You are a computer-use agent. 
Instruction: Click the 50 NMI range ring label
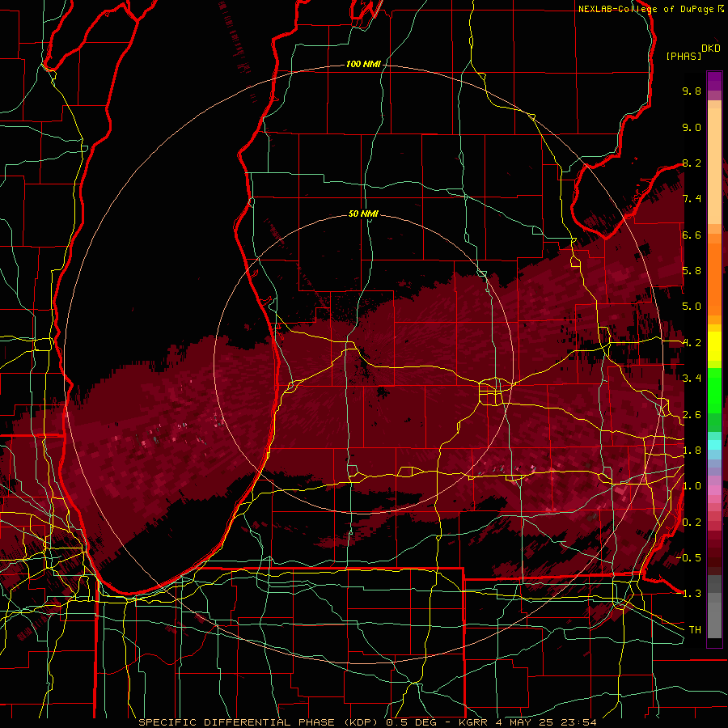pos(363,214)
